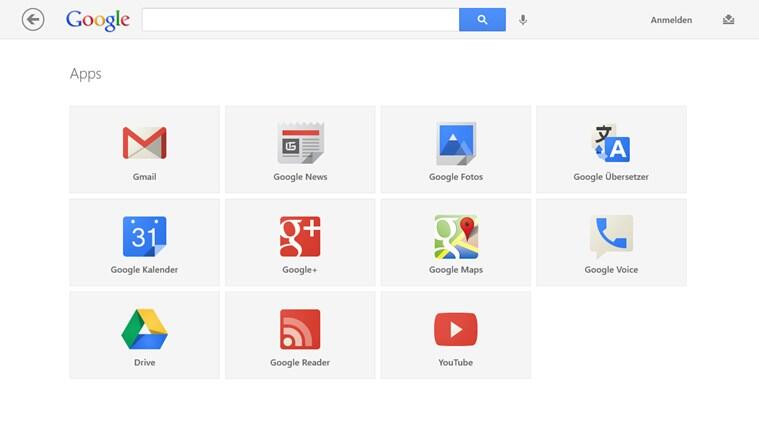
Task: Launch the Google+ app icon
Action: (300, 236)
